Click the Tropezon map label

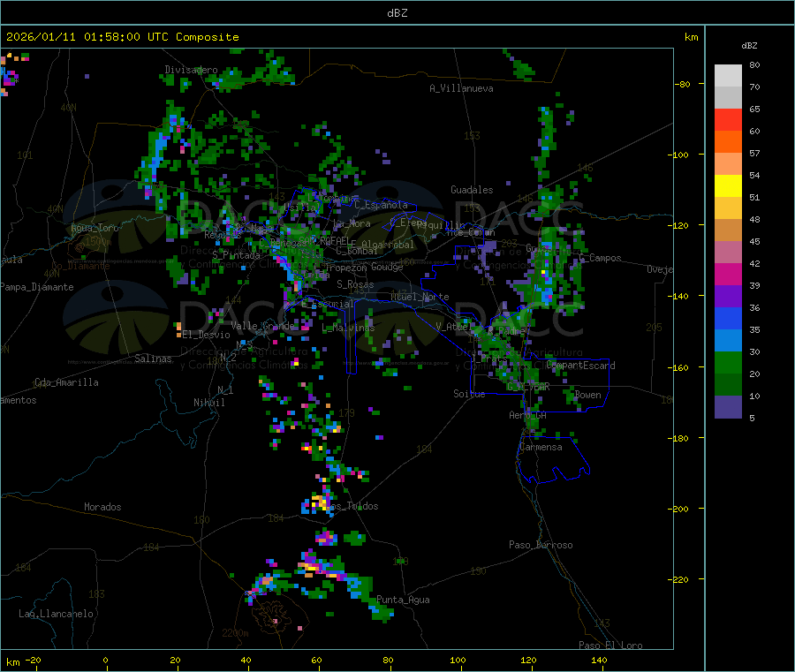pyautogui.click(x=345, y=268)
